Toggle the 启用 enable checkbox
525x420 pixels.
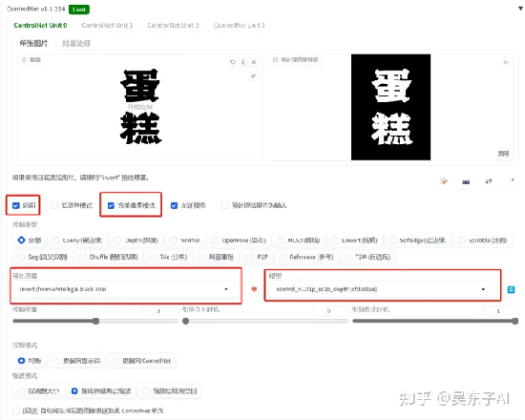click(x=15, y=205)
